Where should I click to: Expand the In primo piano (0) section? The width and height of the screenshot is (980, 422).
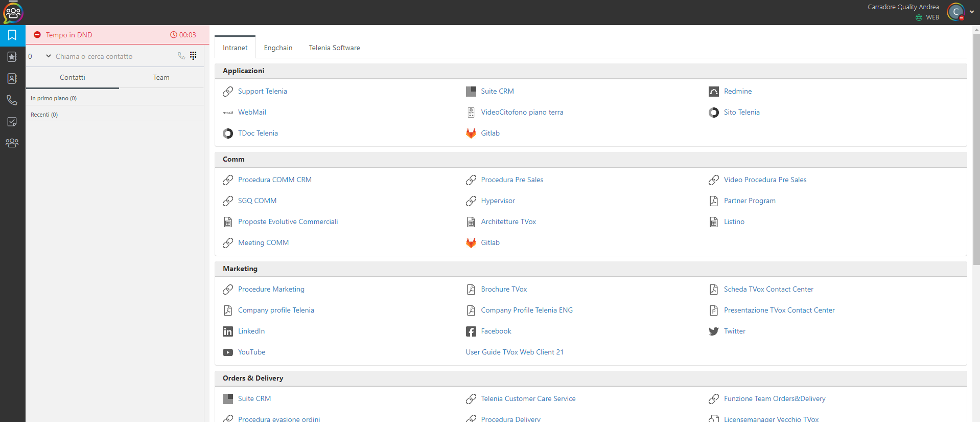click(115, 98)
